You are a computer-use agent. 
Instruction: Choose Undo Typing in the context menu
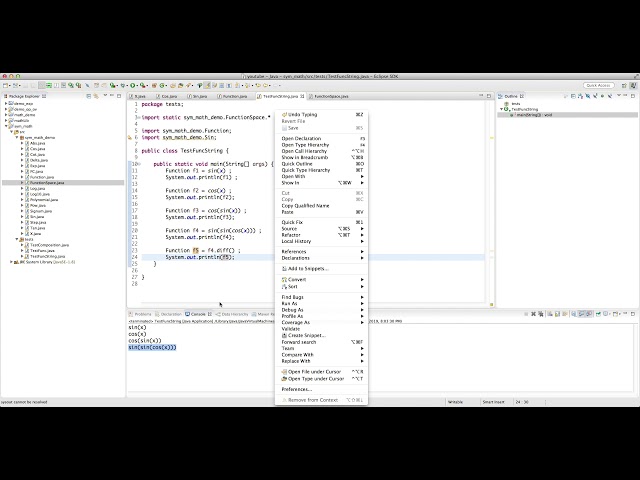tap(321, 115)
